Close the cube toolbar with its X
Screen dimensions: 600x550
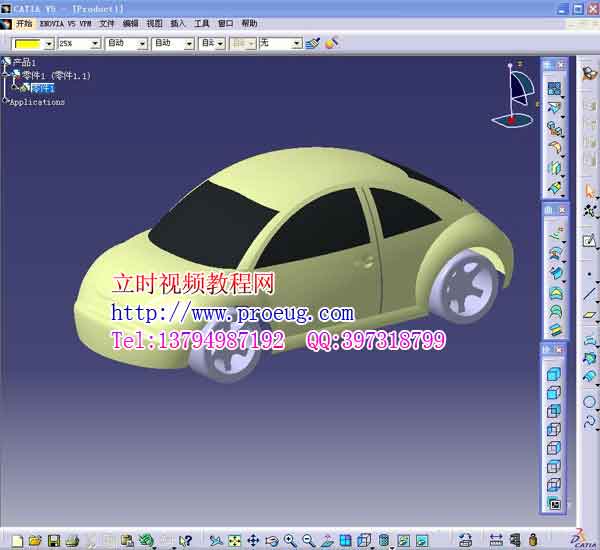[559, 349]
